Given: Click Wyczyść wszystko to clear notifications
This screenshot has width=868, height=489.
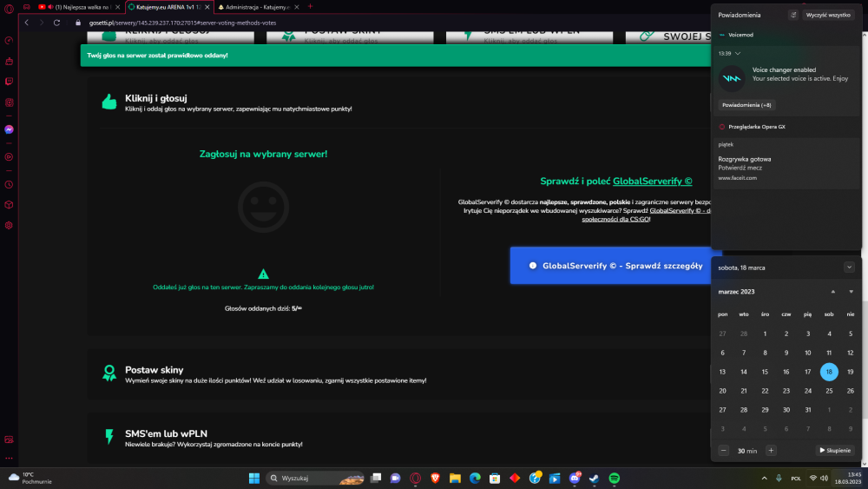Looking at the screenshot, I should pyautogui.click(x=828, y=15).
